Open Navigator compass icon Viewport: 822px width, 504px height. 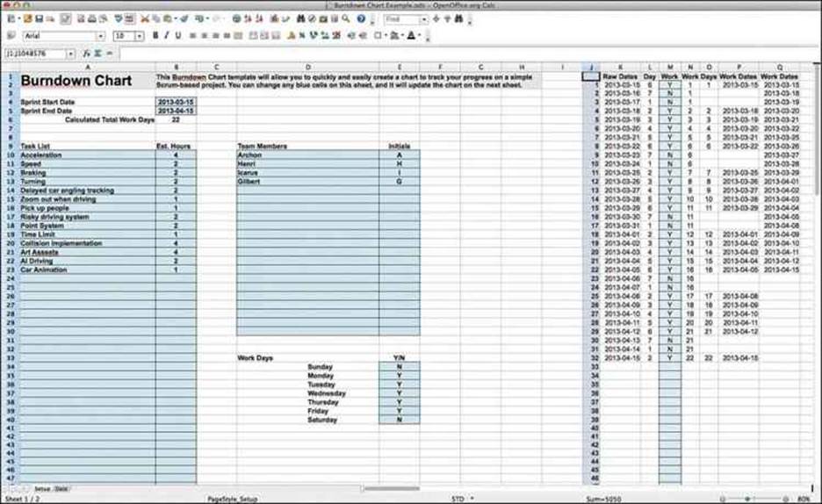312,18
